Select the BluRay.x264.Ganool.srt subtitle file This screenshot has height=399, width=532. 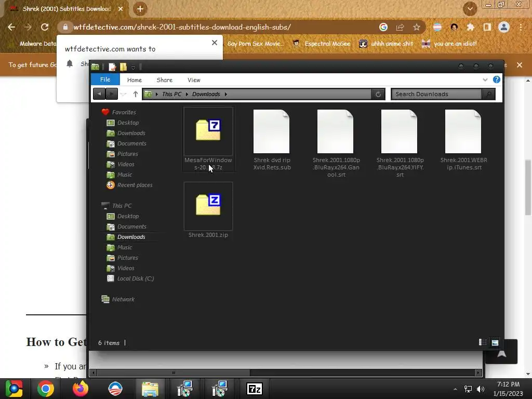[336, 143]
